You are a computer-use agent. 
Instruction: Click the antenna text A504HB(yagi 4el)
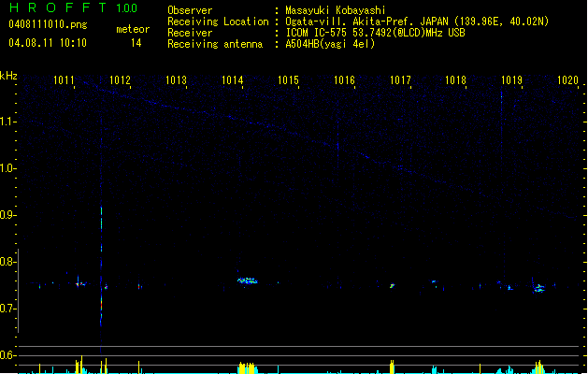click(x=330, y=44)
